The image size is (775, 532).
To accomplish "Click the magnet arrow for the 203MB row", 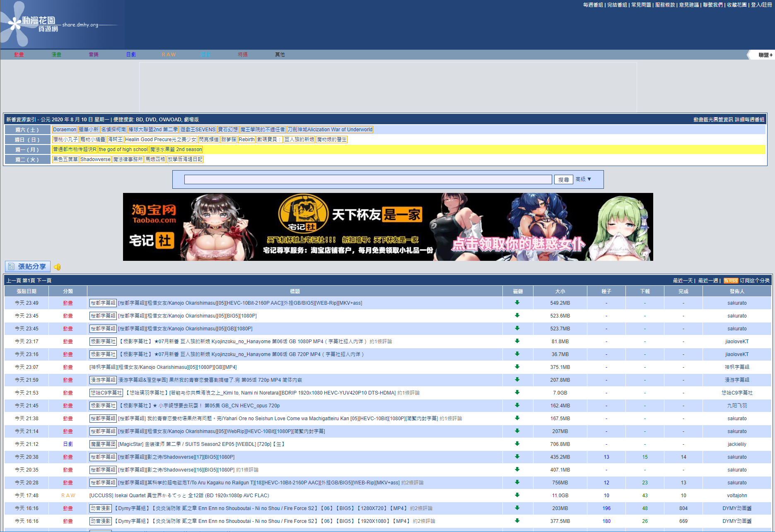I will point(517,508).
